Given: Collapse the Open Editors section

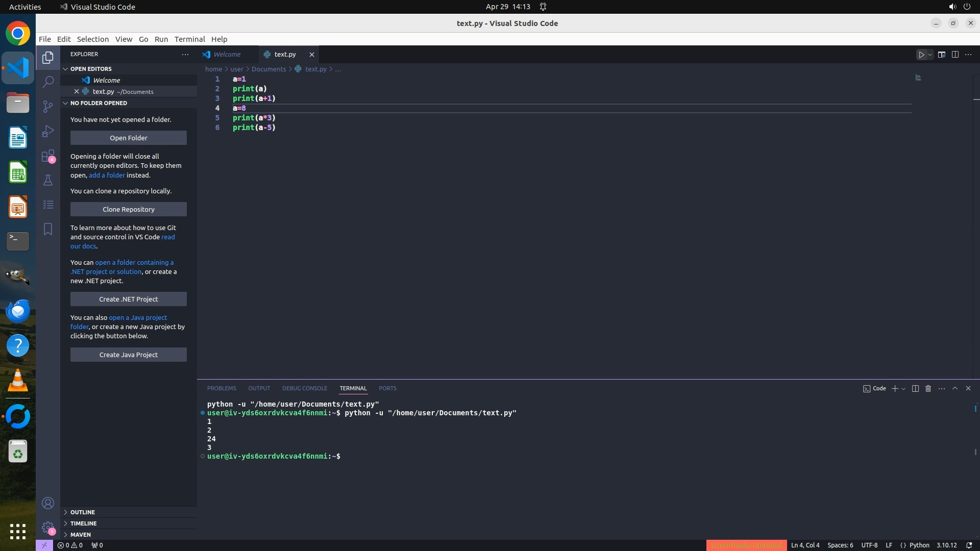Looking at the screenshot, I should tap(91, 69).
